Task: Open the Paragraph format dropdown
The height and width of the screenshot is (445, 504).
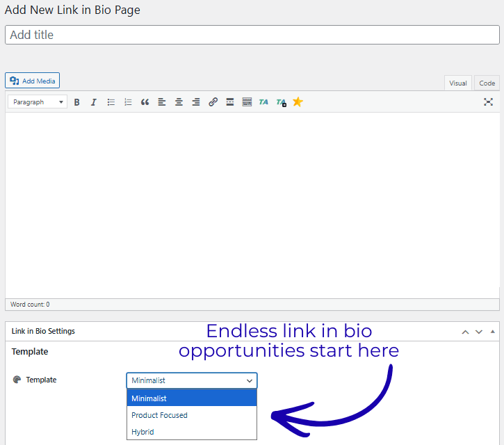Action: (x=38, y=102)
